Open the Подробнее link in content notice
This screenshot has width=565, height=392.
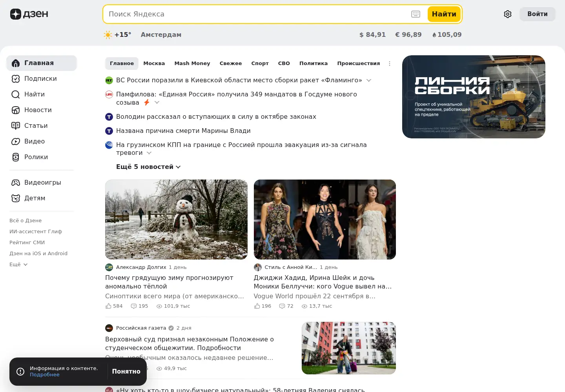(45, 375)
